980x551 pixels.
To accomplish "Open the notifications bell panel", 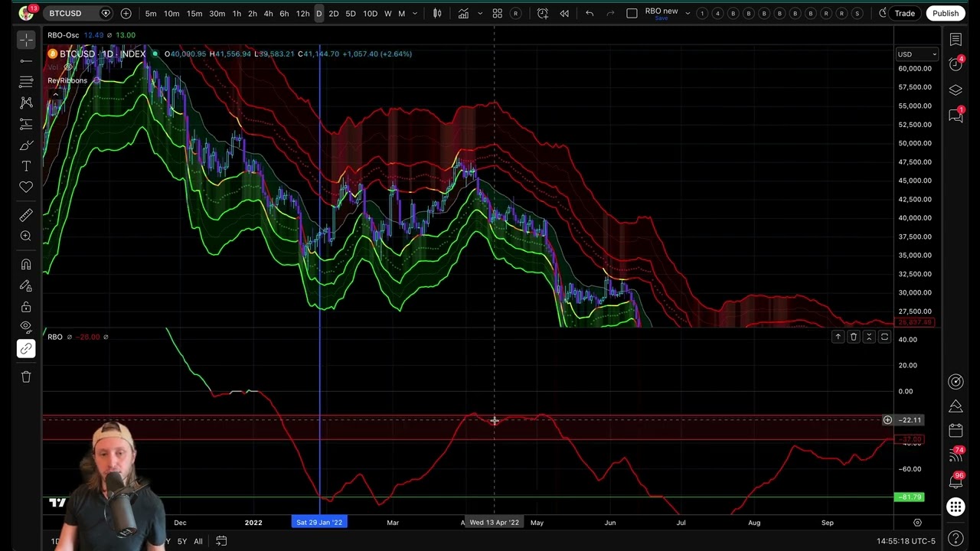I will (x=955, y=481).
